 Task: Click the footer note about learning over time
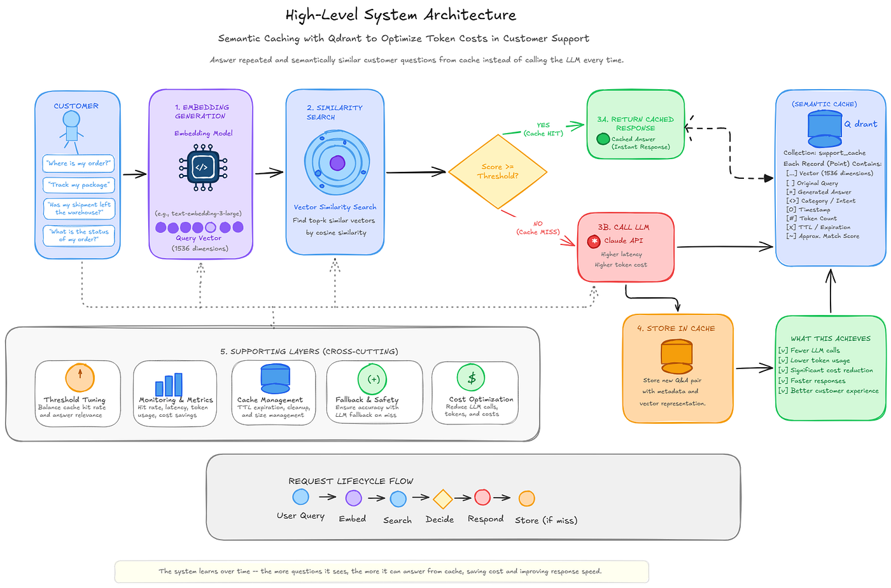[x=380, y=571]
